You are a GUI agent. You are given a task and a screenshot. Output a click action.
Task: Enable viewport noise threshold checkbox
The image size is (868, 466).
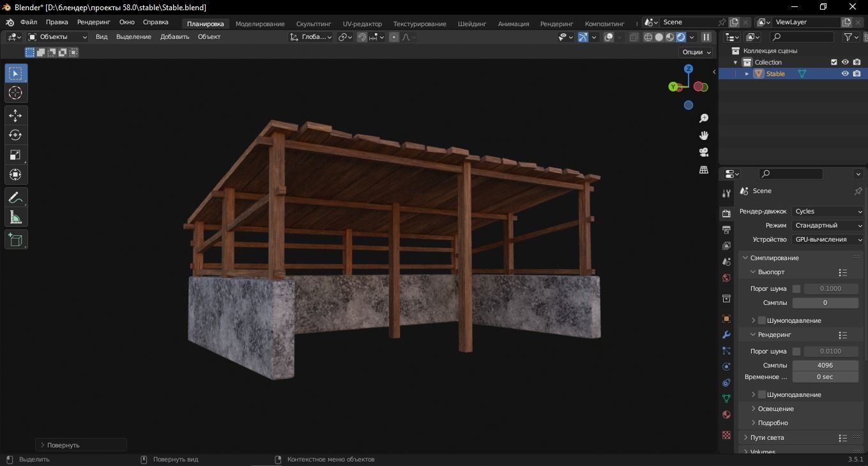796,288
